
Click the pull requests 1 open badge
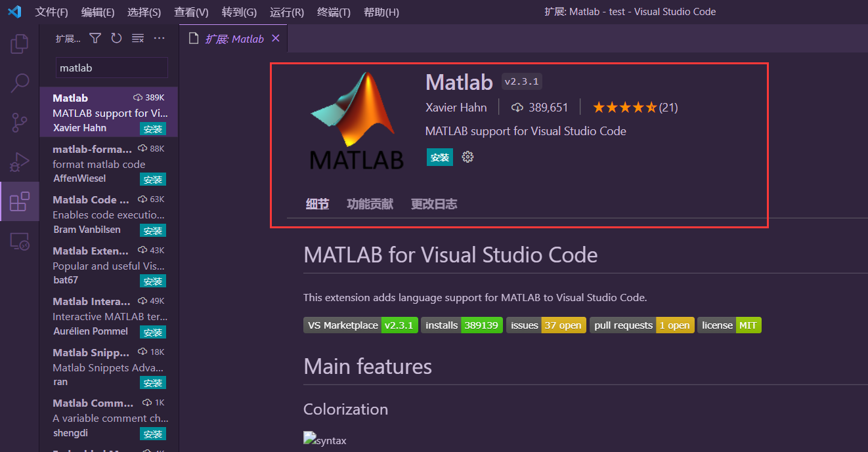[x=642, y=325]
